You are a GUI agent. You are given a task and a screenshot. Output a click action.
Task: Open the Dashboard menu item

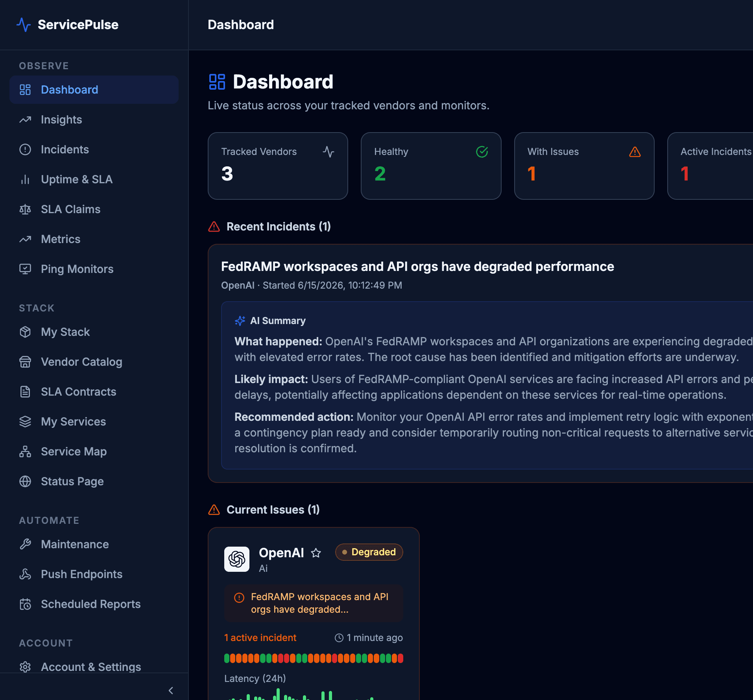coord(94,90)
